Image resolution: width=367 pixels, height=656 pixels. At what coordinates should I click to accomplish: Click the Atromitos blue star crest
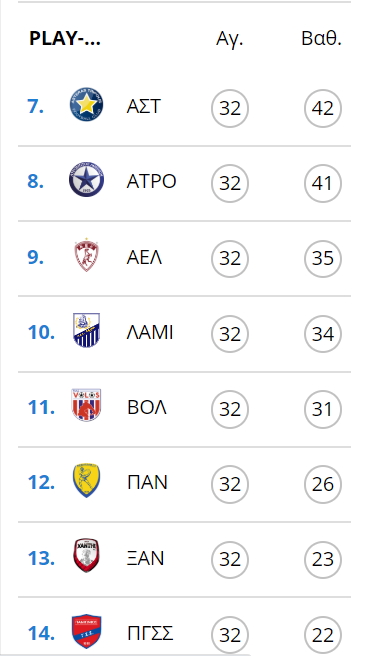pos(87,179)
